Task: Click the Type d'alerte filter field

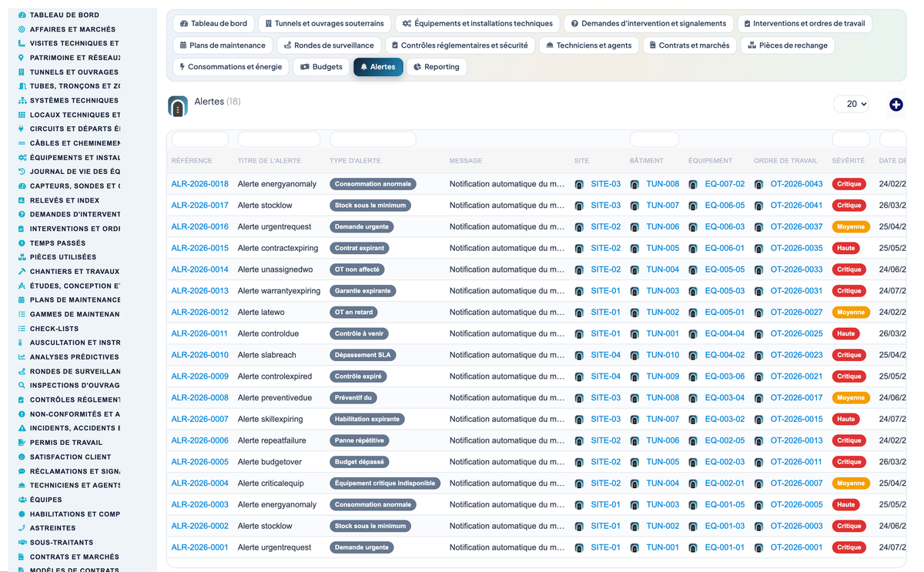Action: point(373,139)
